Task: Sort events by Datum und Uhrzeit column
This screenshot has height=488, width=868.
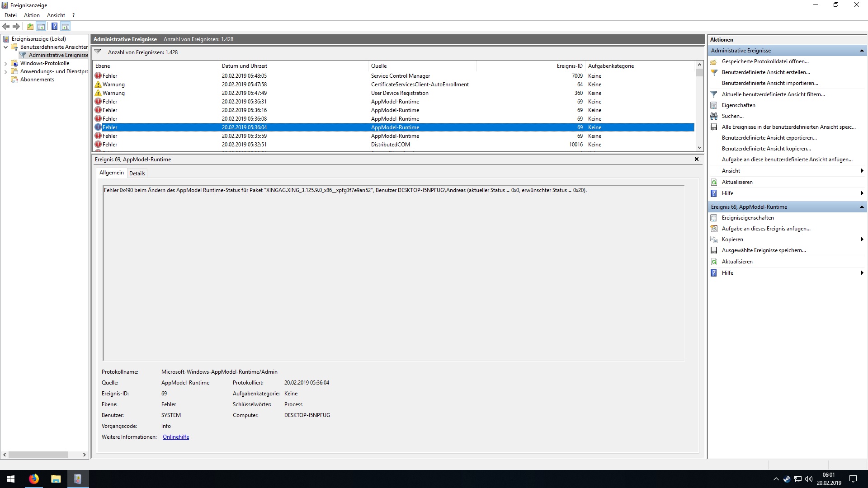Action: pyautogui.click(x=293, y=66)
